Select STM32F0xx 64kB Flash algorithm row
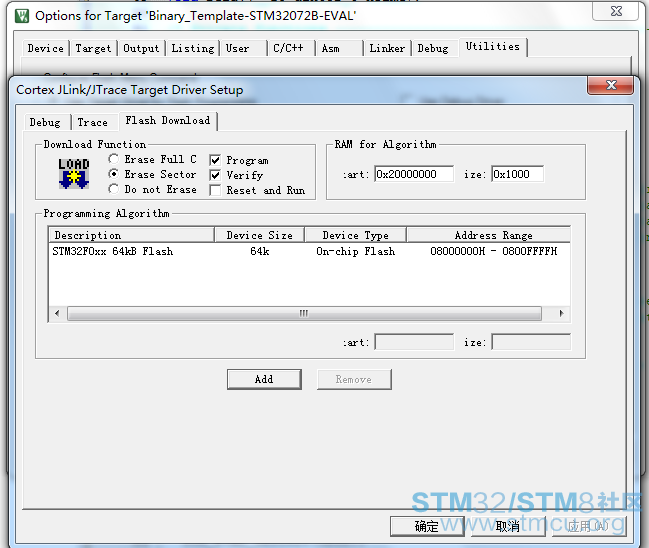The width and height of the screenshot is (649, 548). click(309, 251)
